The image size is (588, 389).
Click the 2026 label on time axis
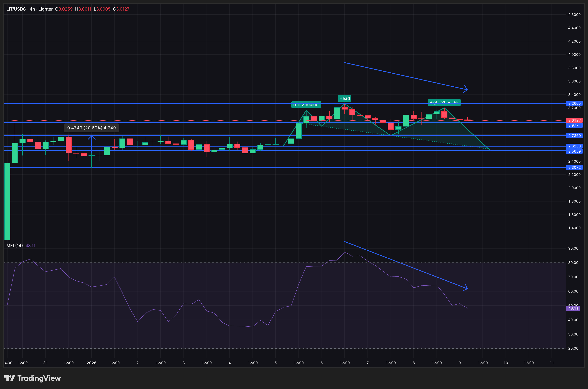91,363
